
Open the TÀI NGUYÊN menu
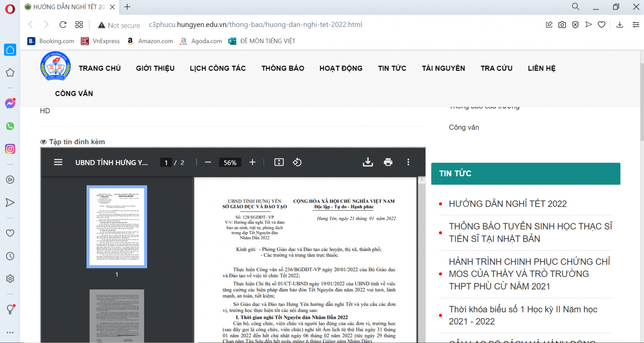tap(444, 68)
